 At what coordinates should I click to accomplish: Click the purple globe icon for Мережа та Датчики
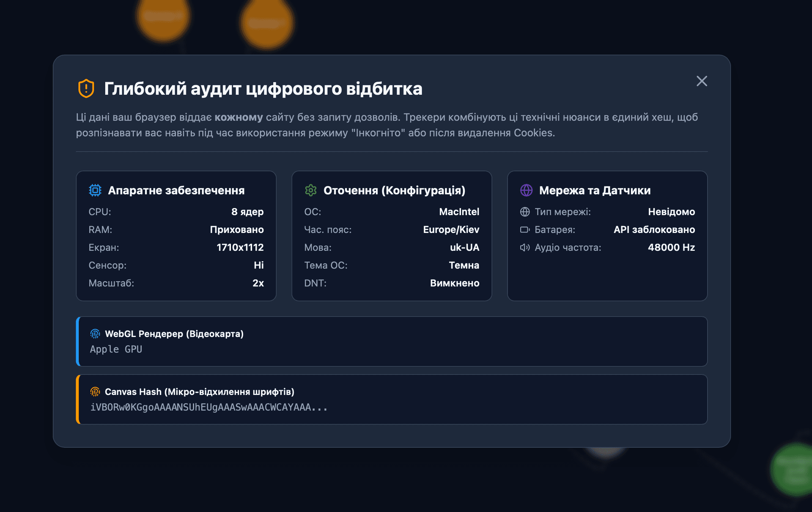click(x=527, y=190)
